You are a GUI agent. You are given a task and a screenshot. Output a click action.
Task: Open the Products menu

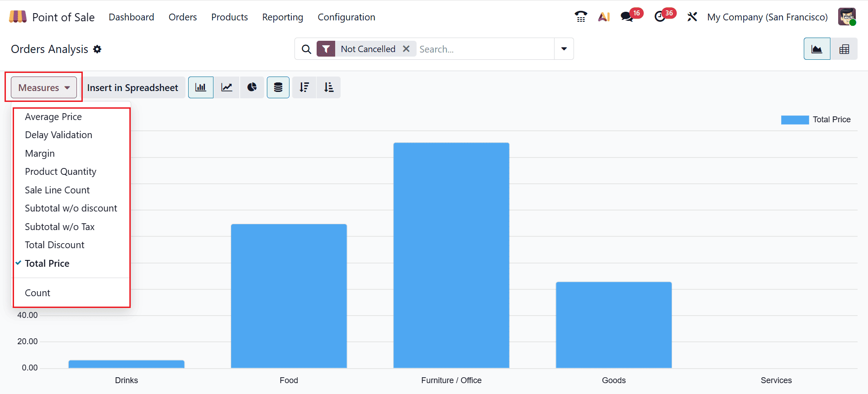click(229, 17)
